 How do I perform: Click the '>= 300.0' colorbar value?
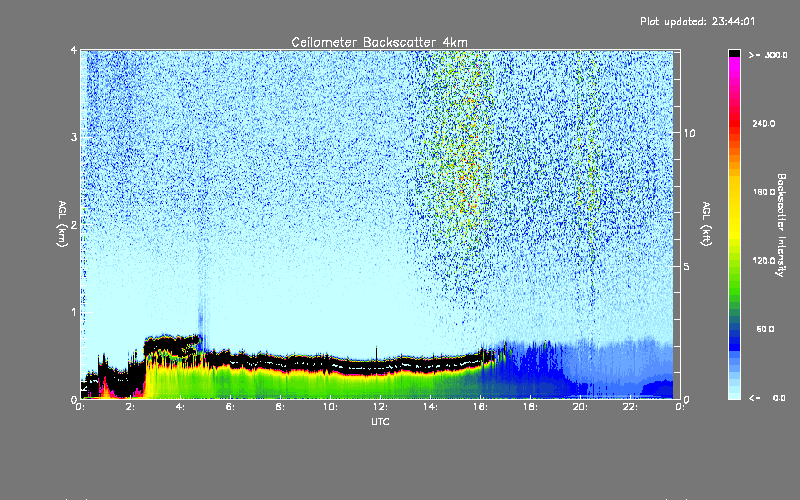click(x=768, y=55)
